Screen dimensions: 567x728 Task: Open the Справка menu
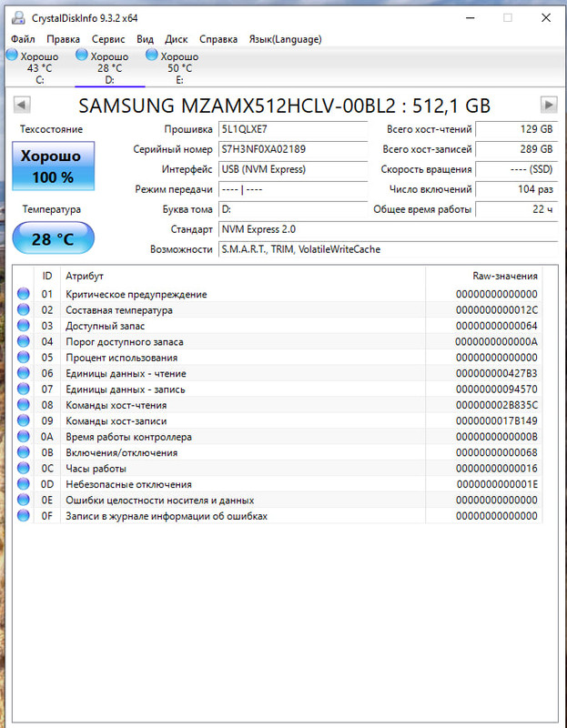218,39
